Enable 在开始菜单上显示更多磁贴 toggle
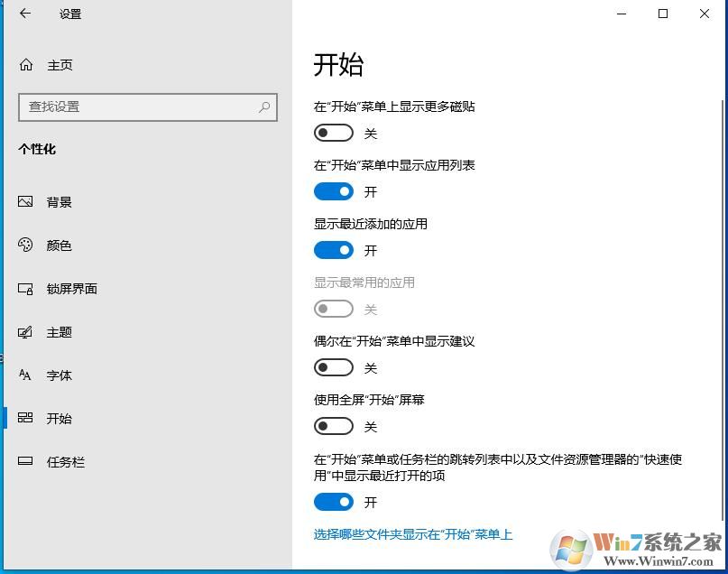This screenshot has width=728, height=574. point(333,133)
